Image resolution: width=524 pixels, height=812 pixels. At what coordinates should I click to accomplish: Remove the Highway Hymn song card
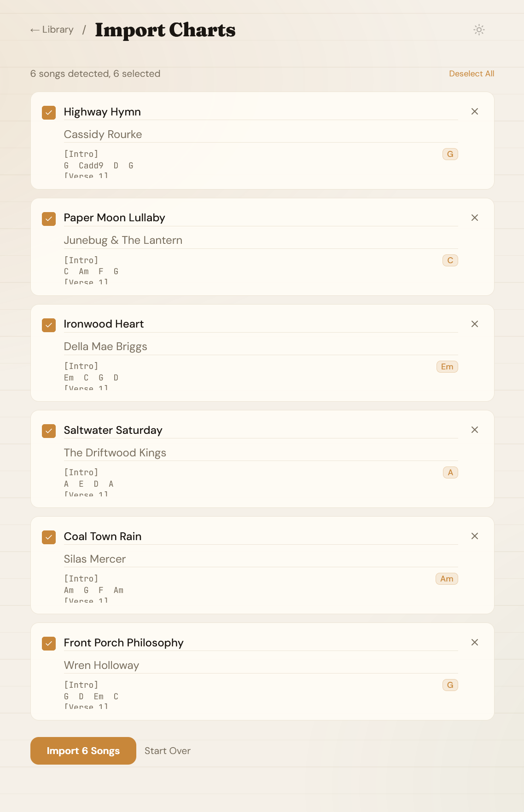[475, 112]
